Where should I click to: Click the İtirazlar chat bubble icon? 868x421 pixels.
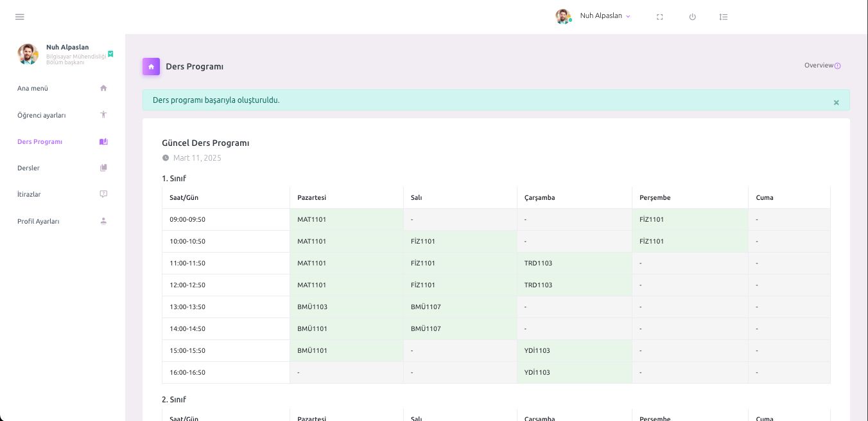[103, 194]
